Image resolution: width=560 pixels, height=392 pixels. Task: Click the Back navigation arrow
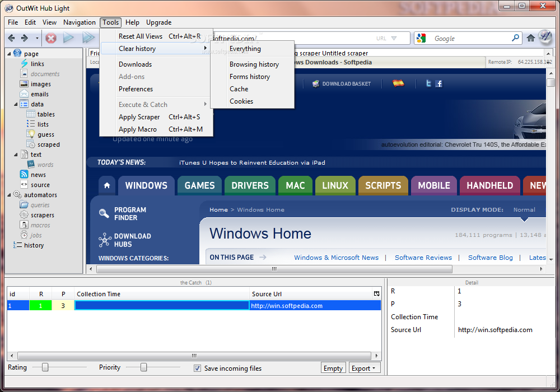[x=11, y=38]
